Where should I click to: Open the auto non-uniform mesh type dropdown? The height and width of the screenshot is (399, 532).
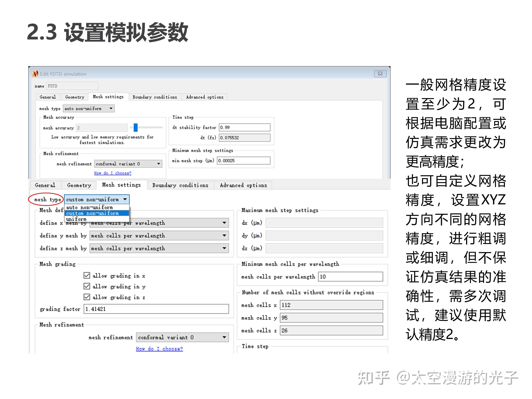88,109
